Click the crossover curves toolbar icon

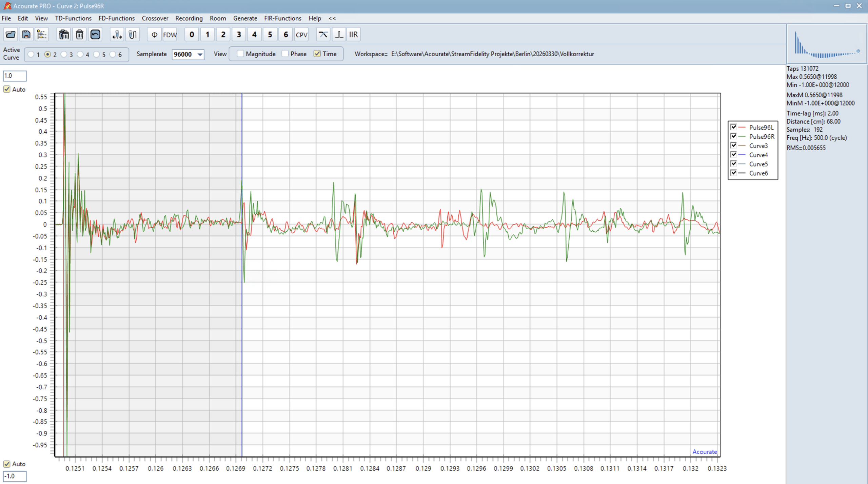323,35
